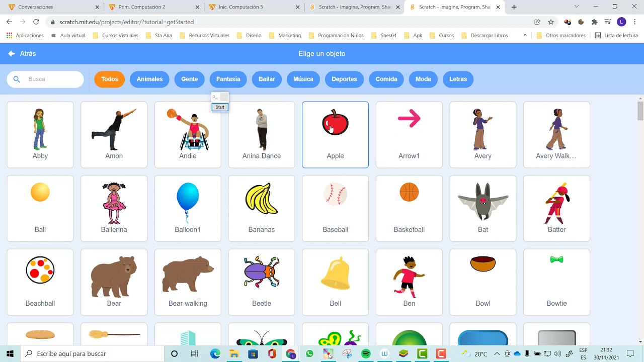Select the Bear-walking sprite
The image size is (644, 362).
coord(188,283)
